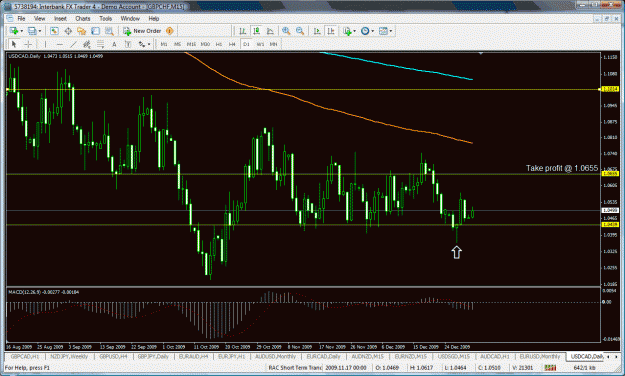
Task: Toggle the Market Watch panel icon
Action: pyautogui.click(x=54, y=31)
